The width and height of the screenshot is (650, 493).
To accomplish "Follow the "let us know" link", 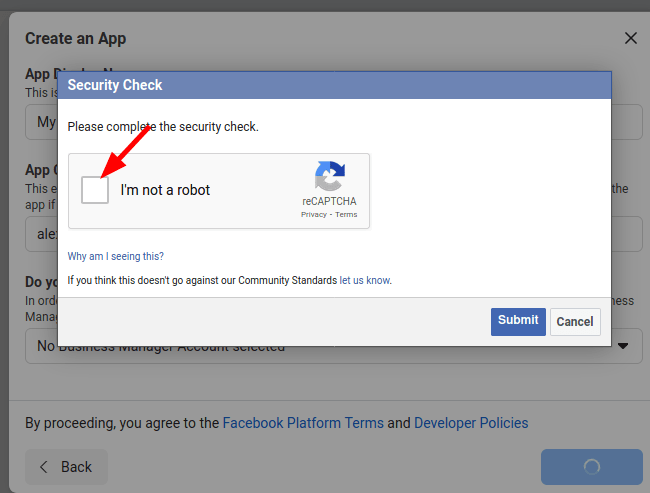I will point(365,280).
